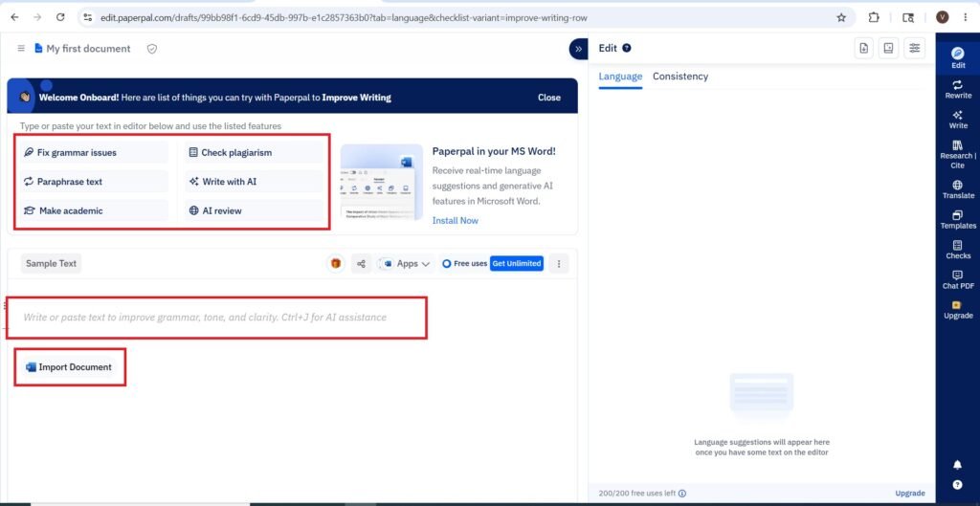Switch to the Consistency tab
The image size is (980, 506).
680,77
